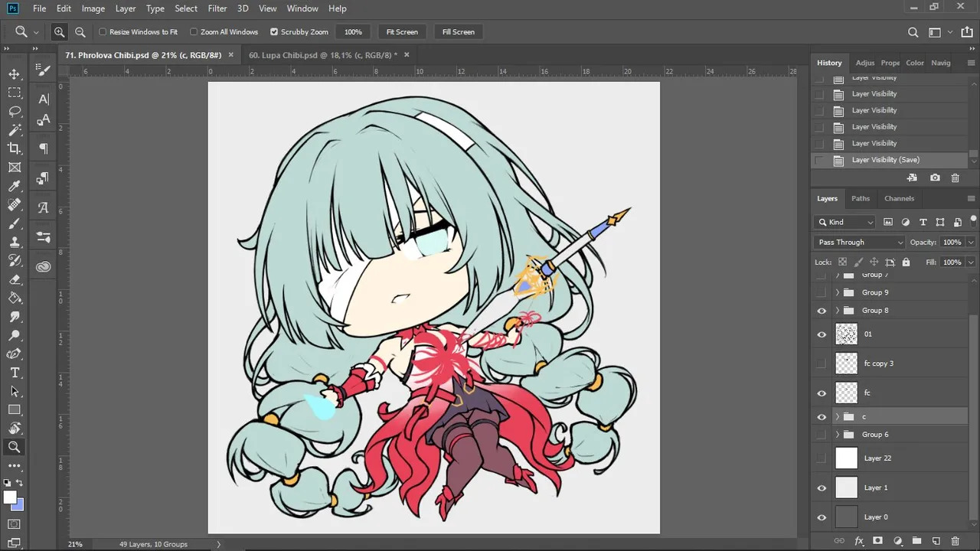Select the Crop tool
980x551 pixels.
15,148
